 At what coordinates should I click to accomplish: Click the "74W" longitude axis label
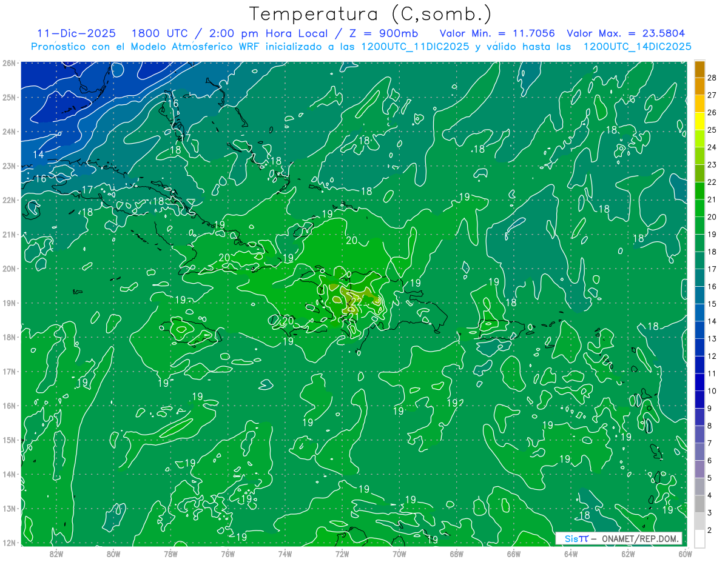(285, 554)
